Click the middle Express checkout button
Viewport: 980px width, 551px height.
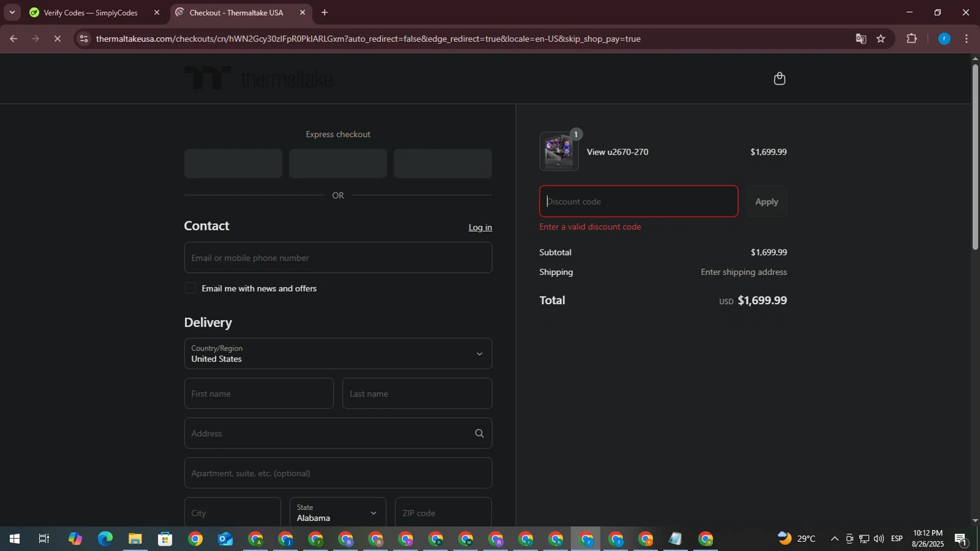(x=338, y=163)
